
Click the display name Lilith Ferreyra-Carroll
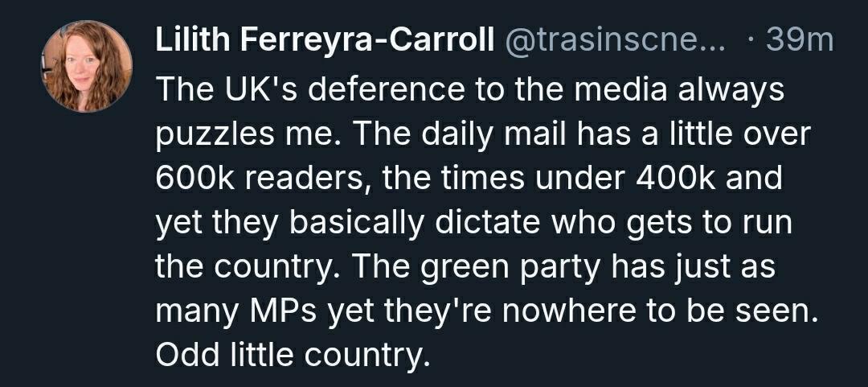pyautogui.click(x=324, y=41)
